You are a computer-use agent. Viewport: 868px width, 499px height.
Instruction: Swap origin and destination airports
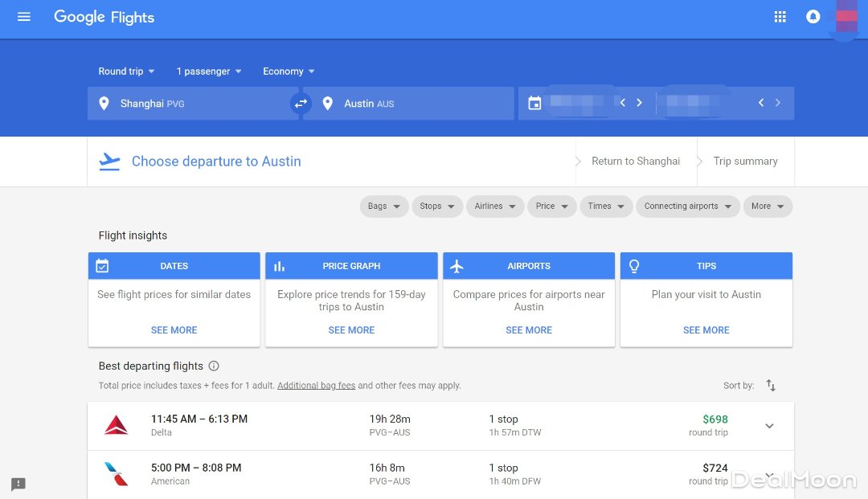coord(301,104)
